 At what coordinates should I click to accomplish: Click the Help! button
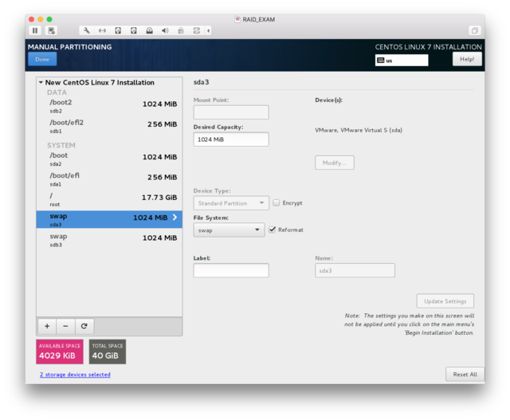tap(467, 59)
